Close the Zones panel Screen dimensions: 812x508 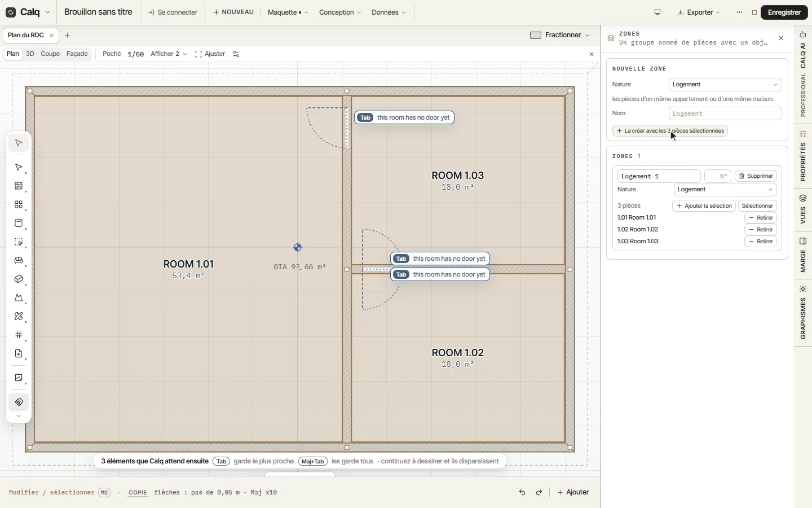[x=782, y=38]
